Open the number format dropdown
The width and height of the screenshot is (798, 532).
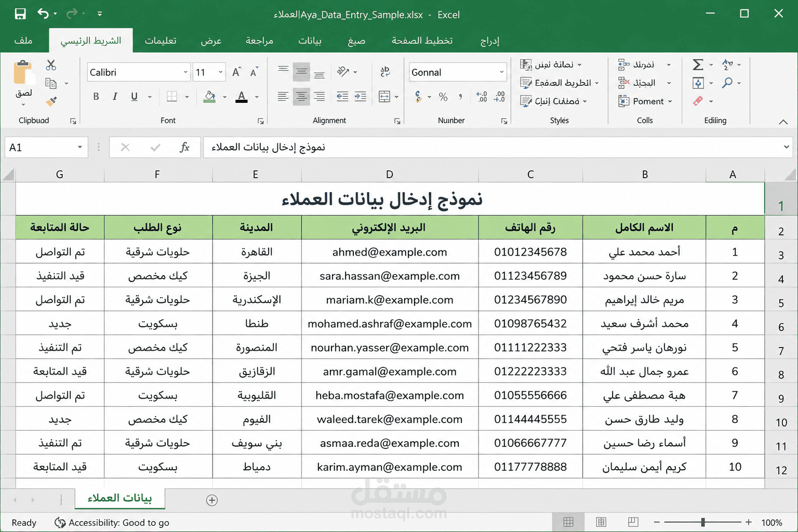501,72
